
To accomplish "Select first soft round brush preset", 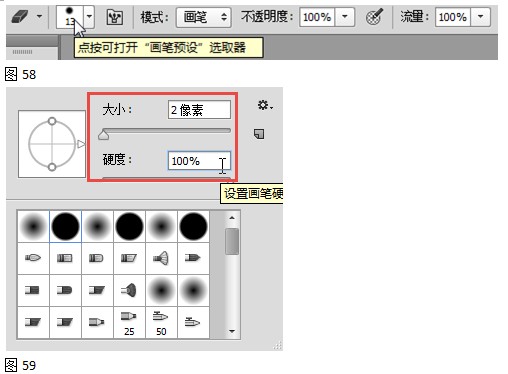I will [33, 227].
